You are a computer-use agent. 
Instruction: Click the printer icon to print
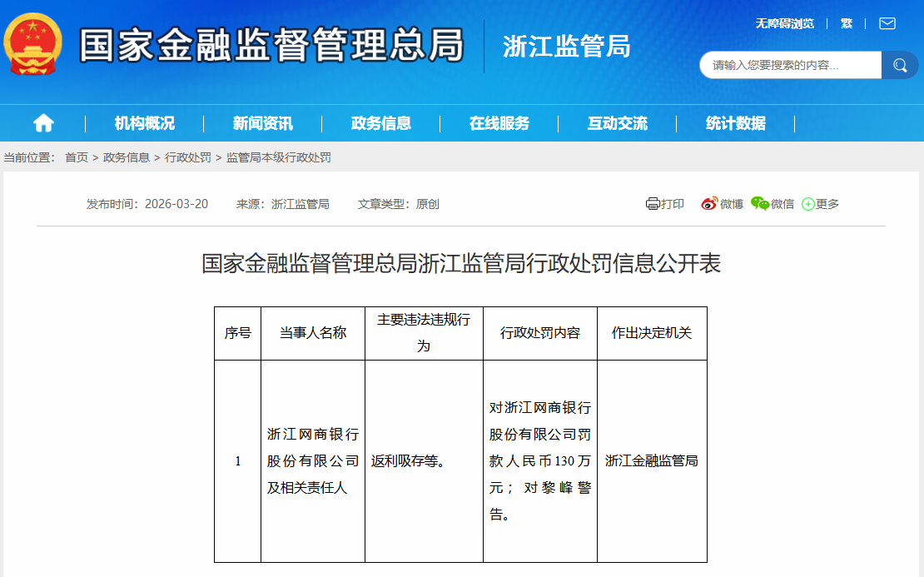(x=653, y=204)
